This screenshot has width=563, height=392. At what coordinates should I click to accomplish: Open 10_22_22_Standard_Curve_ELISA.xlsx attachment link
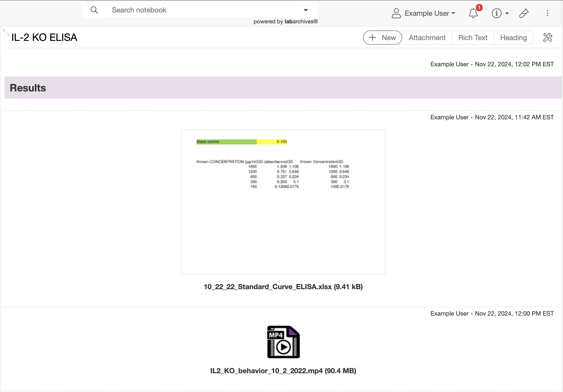click(x=283, y=287)
